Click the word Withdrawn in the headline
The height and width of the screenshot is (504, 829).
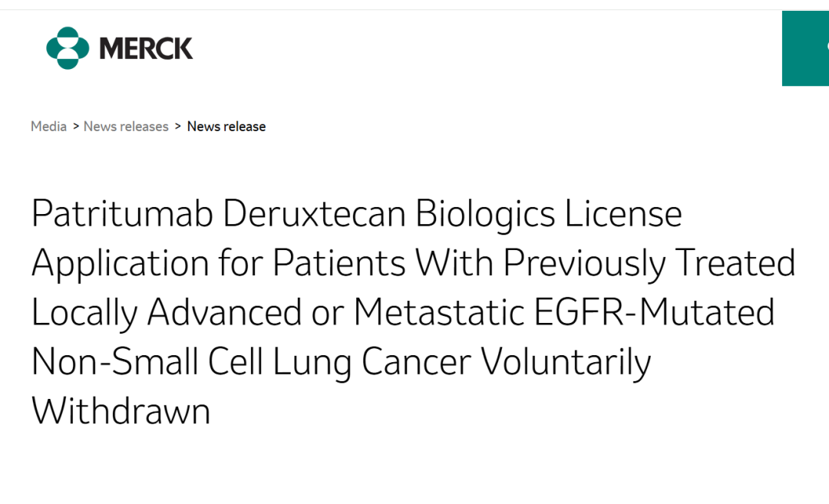point(121,411)
